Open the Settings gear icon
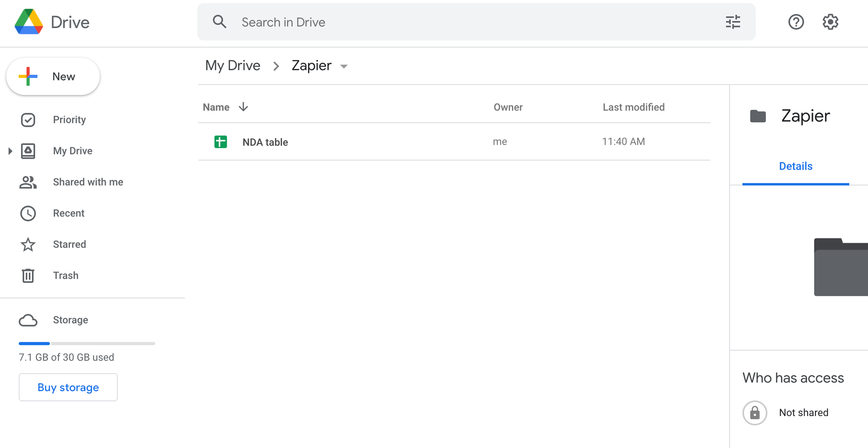The width and height of the screenshot is (868, 448). pyautogui.click(x=830, y=22)
